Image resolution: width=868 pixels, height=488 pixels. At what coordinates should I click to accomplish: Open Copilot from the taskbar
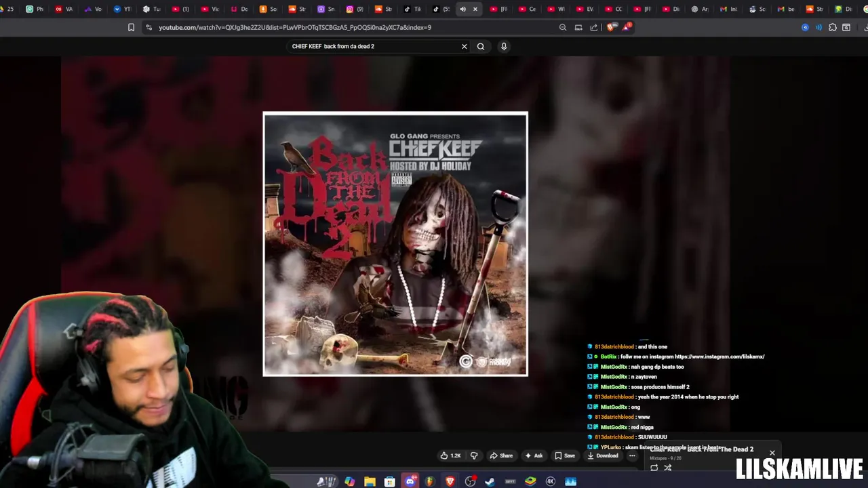point(349,481)
